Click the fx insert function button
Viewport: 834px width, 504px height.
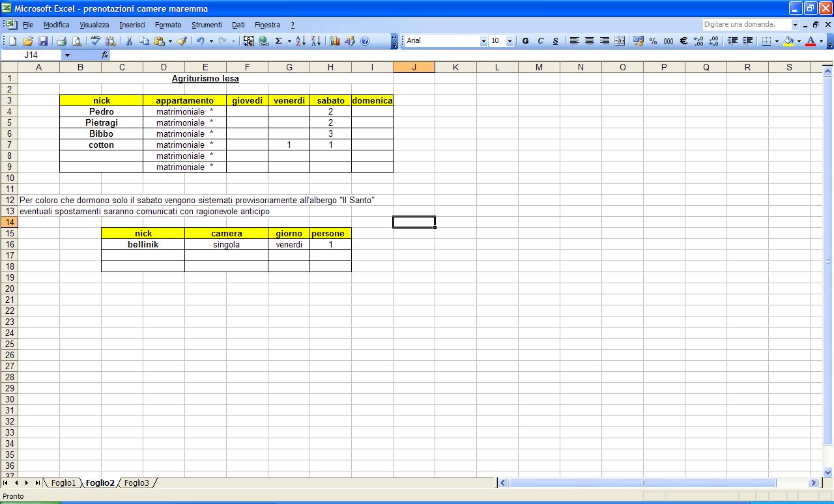pyautogui.click(x=105, y=55)
